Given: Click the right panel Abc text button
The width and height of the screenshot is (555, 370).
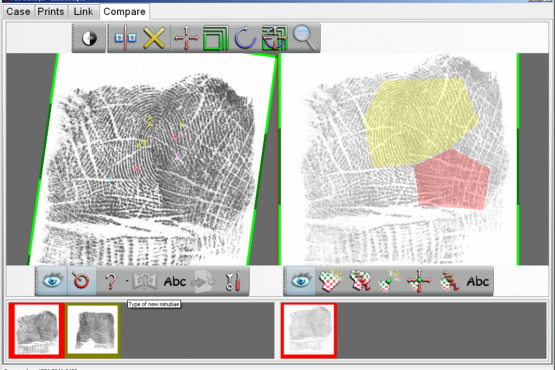Looking at the screenshot, I should click(x=478, y=282).
